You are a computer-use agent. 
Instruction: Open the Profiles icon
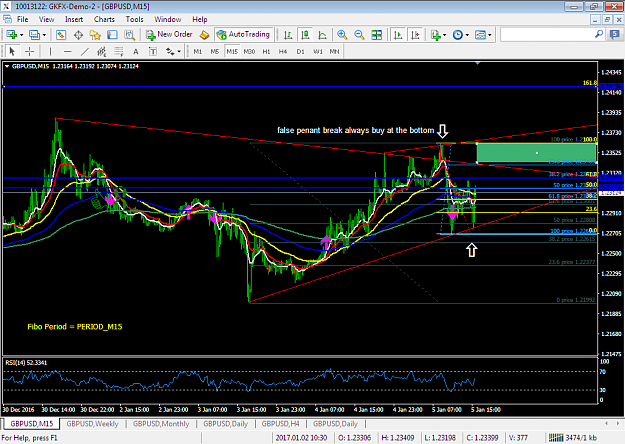34,35
